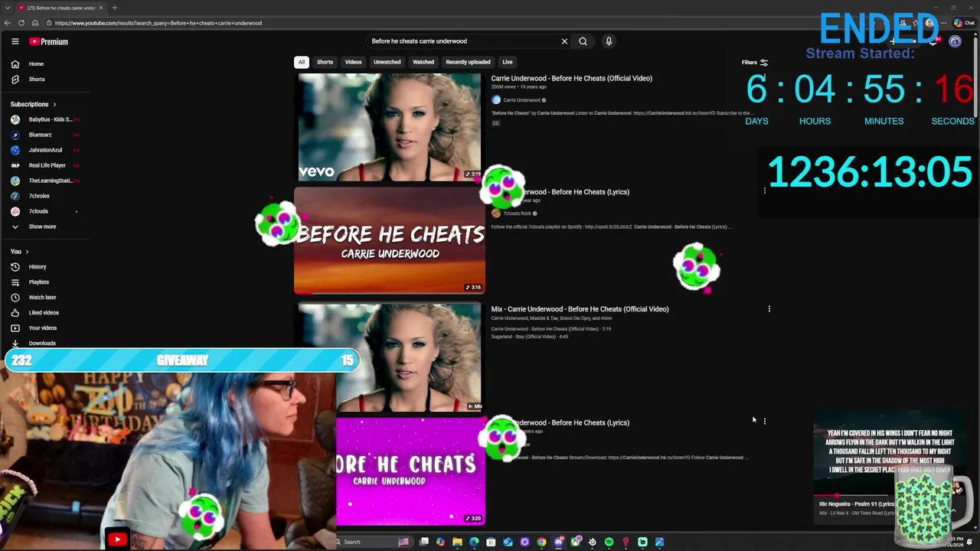The image size is (980, 551).
Task: Open search Filters
Action: [754, 63]
